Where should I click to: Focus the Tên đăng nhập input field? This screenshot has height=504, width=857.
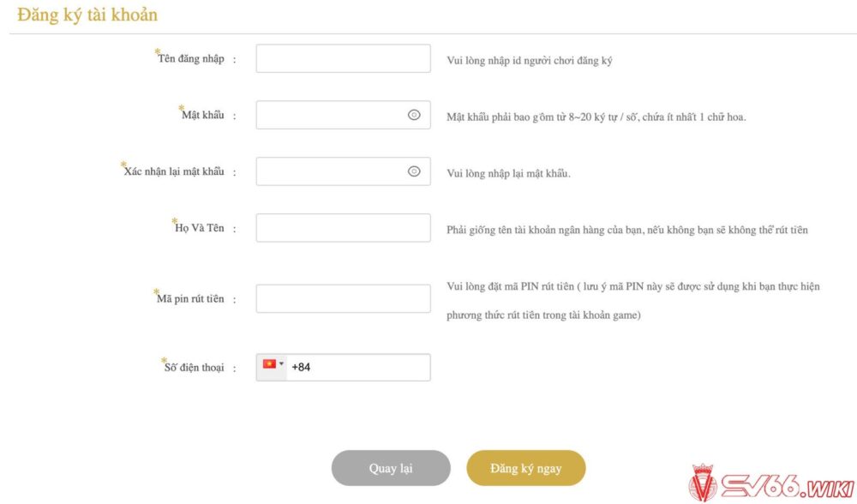[x=344, y=58]
